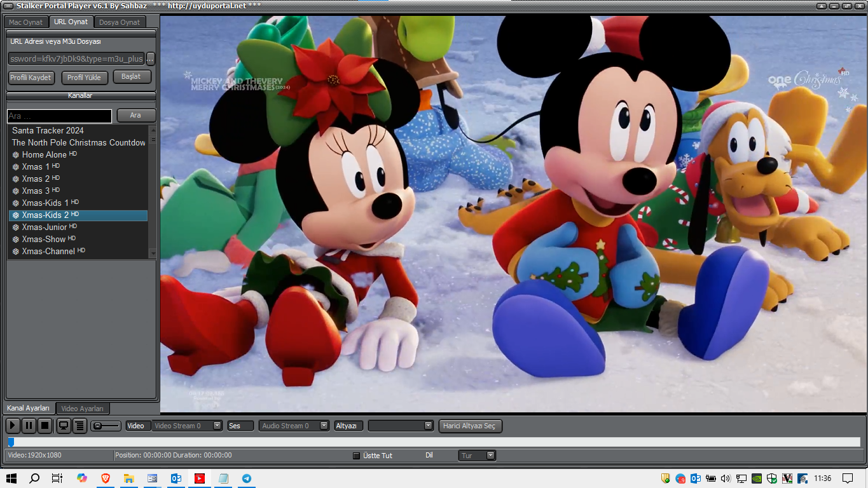Select the Xmas-Show channel
Viewport: 868px width, 488px height.
point(78,239)
